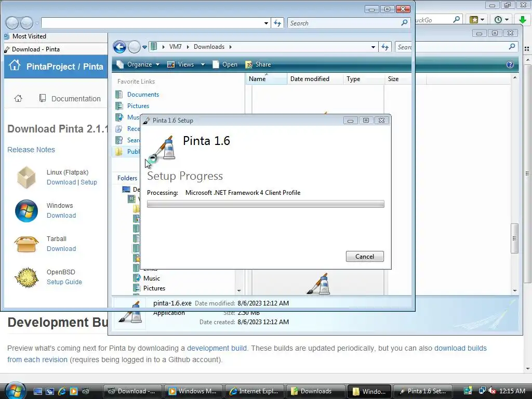Toggle the Folders pane header

coord(127,178)
